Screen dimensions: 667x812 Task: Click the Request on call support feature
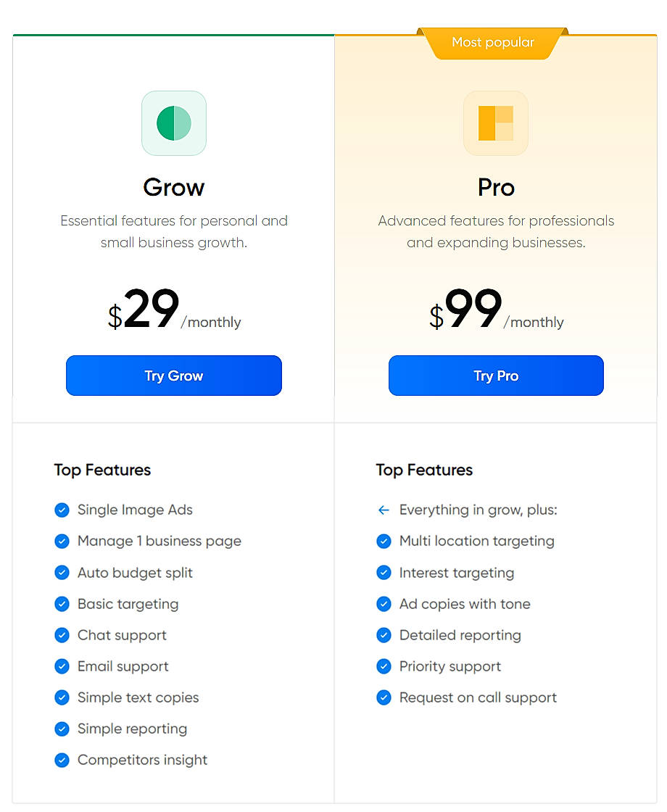pyautogui.click(x=478, y=697)
